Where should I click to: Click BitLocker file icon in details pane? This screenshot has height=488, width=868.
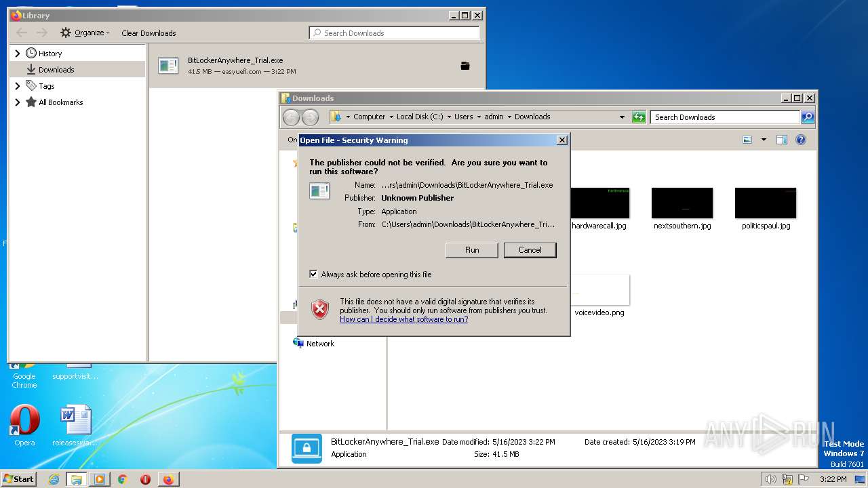point(307,448)
